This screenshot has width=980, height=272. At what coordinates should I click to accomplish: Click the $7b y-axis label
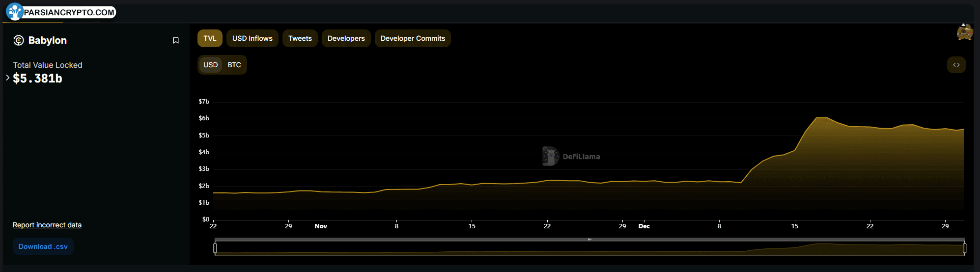point(204,102)
